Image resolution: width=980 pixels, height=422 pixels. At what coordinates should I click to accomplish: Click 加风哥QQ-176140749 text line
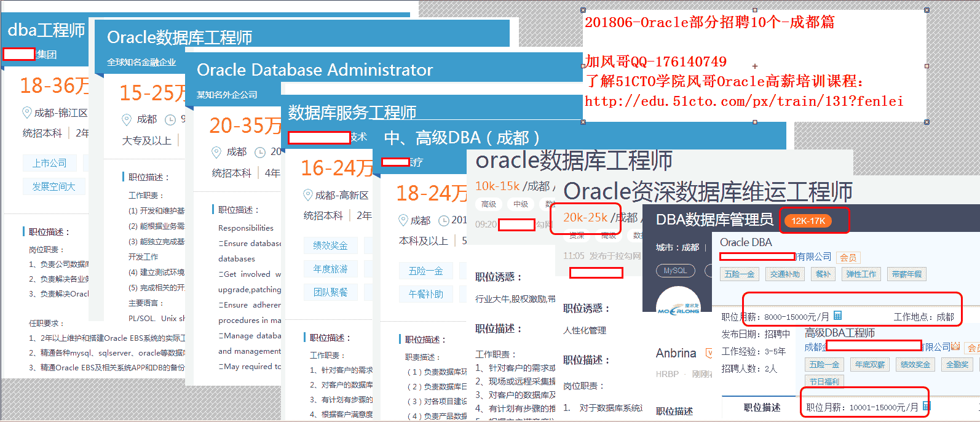(x=655, y=62)
